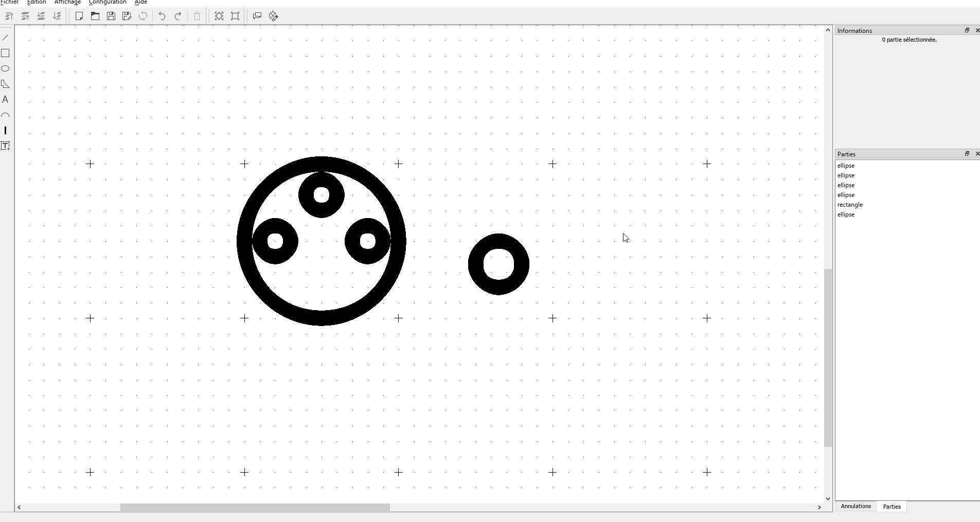Click the Save As floppy-with-pencil icon
Screen dimensions: 980x522
pos(127,16)
